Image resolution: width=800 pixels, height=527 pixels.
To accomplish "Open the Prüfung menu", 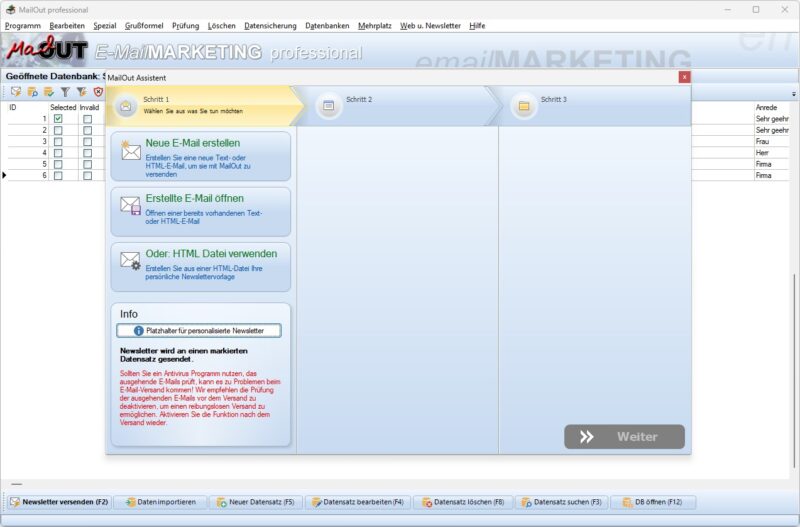I will tap(185, 26).
